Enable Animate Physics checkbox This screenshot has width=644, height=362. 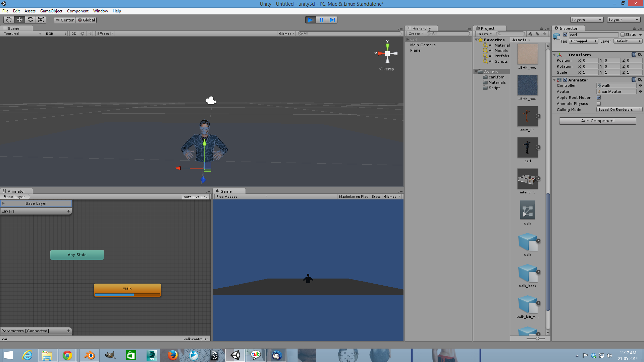[599, 104]
